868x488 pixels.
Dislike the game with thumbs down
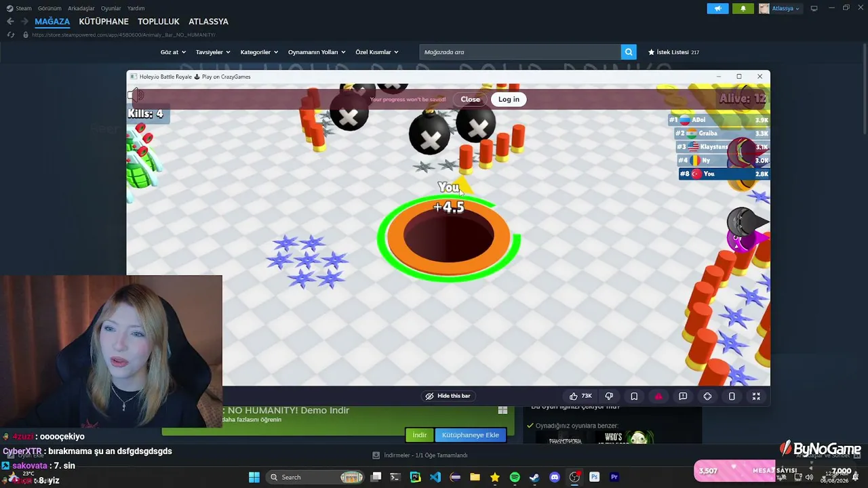click(609, 396)
